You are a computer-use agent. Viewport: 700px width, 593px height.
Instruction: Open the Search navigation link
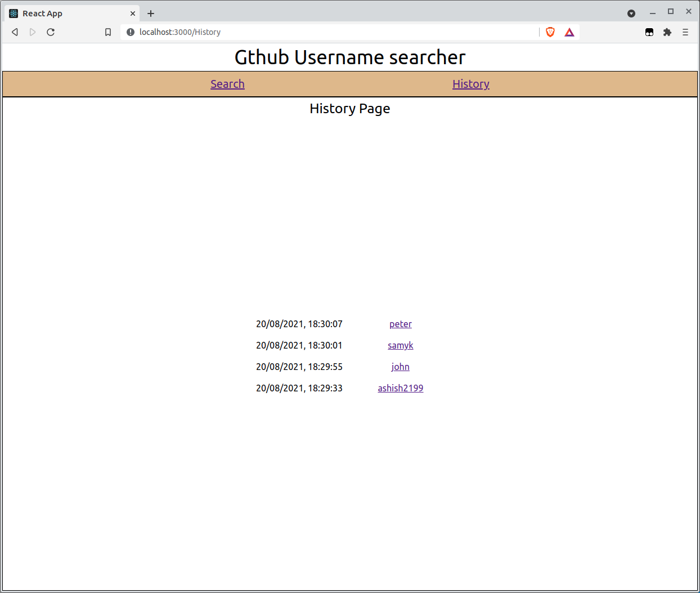point(227,84)
